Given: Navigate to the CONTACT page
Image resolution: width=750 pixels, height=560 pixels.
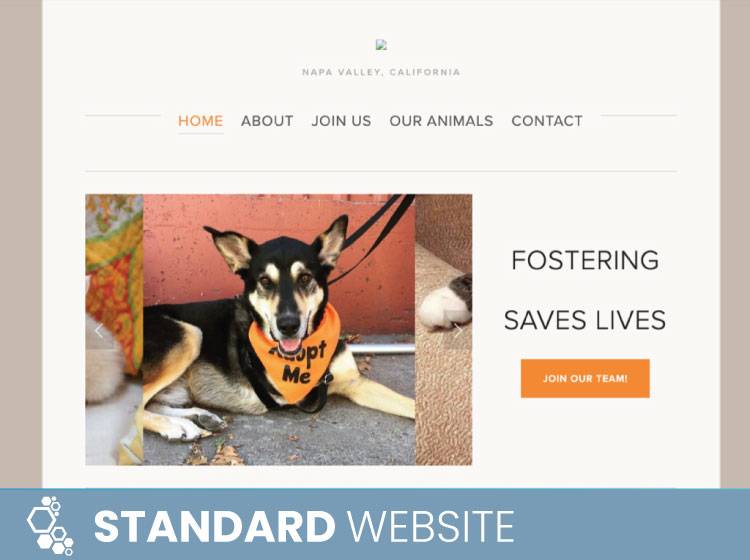Looking at the screenshot, I should coord(547,121).
